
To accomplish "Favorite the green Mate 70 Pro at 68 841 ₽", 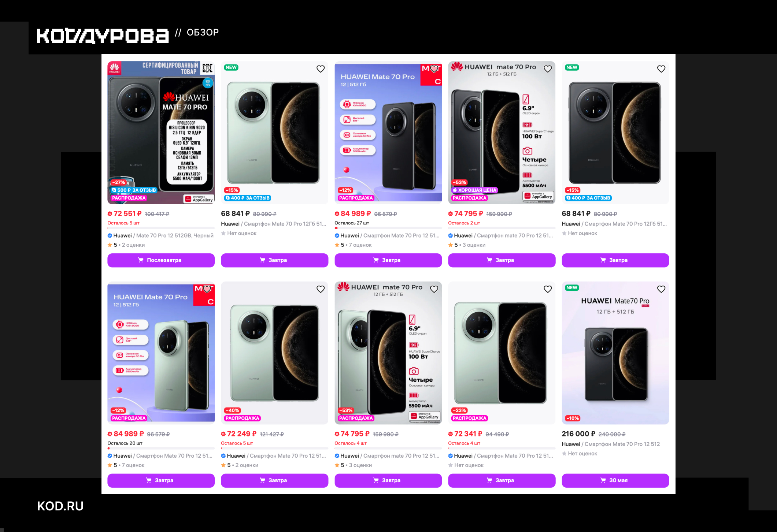I will tap(321, 69).
